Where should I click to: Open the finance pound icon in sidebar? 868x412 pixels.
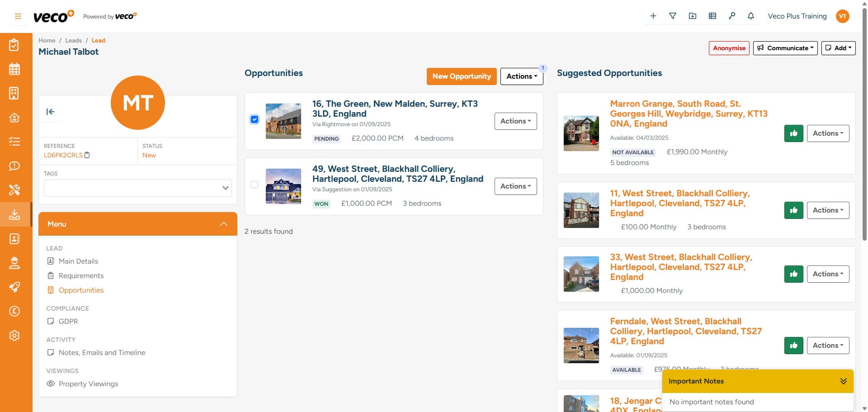(15, 311)
